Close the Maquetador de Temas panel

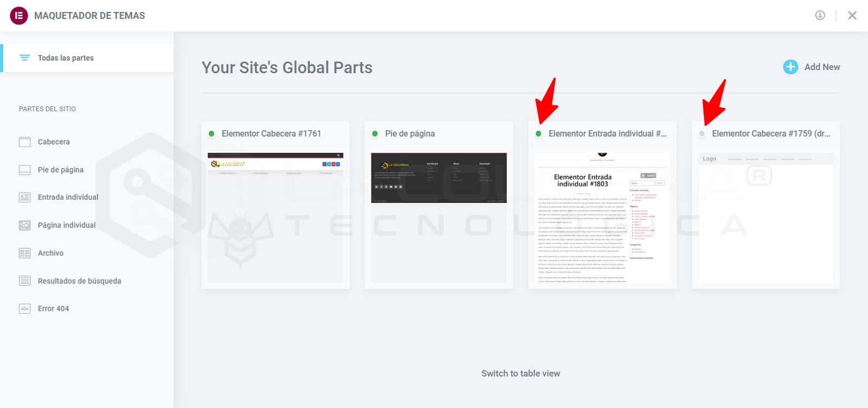[x=852, y=15]
